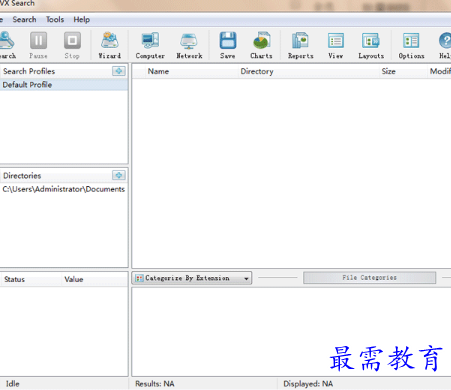Click the Idle status bar text

click(13, 384)
